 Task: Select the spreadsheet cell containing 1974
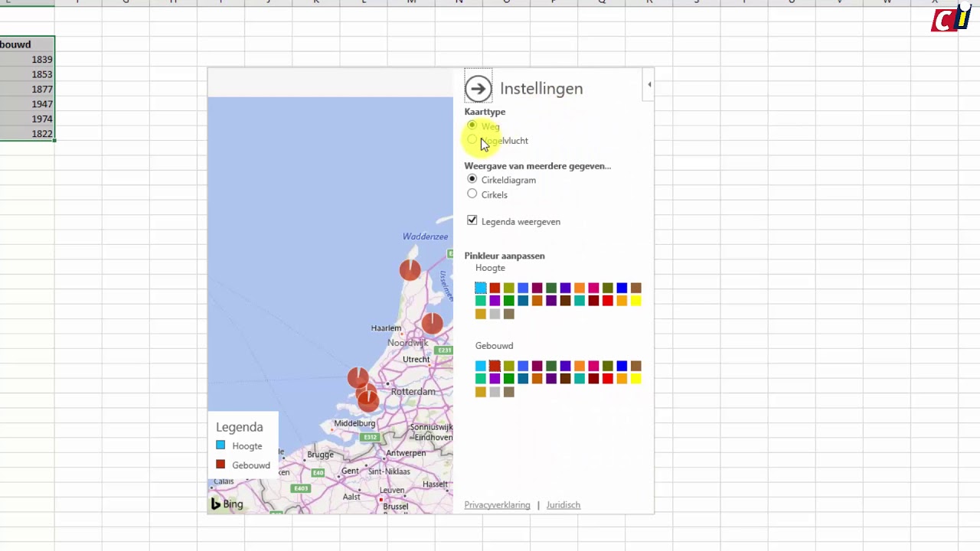[27, 119]
